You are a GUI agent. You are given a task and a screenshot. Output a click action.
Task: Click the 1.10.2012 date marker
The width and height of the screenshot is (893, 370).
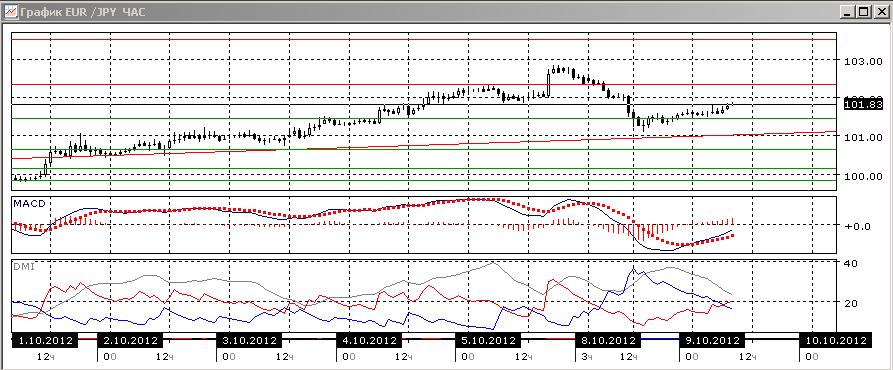pyautogui.click(x=45, y=341)
